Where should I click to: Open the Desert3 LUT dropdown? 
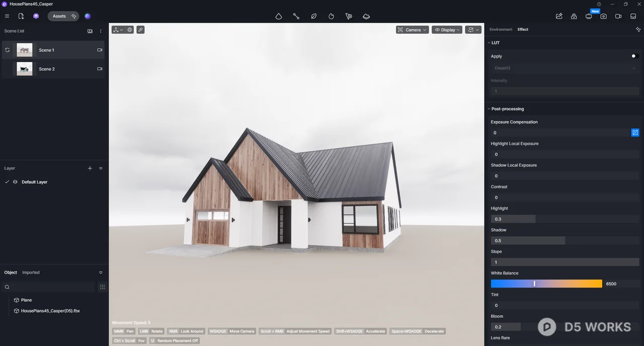point(565,68)
